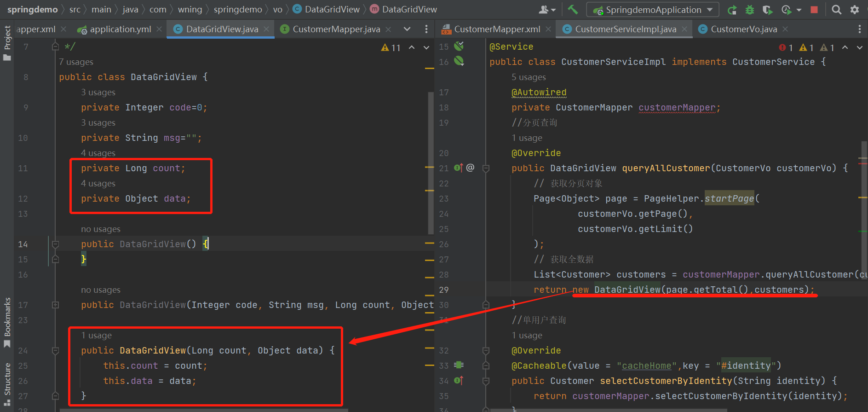The height and width of the screenshot is (412, 868).
Task: Click the 'wning' breadcrumb segment
Action: click(190, 9)
